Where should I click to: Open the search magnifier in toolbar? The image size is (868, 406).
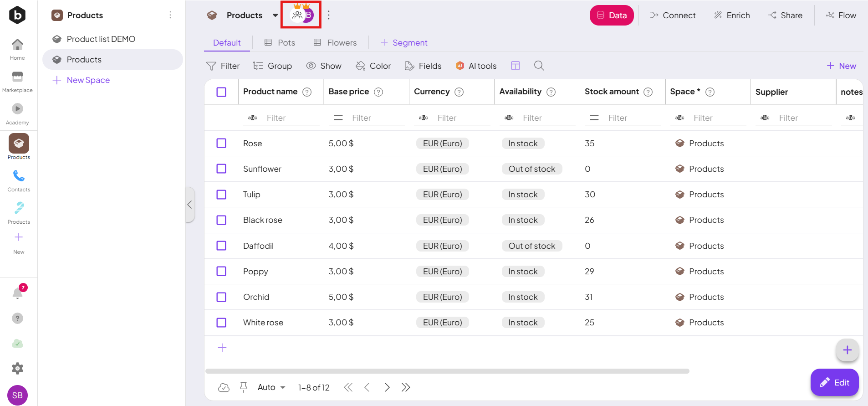(x=539, y=66)
